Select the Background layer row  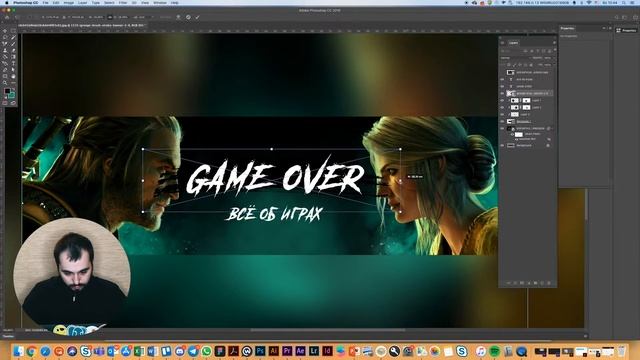527,145
